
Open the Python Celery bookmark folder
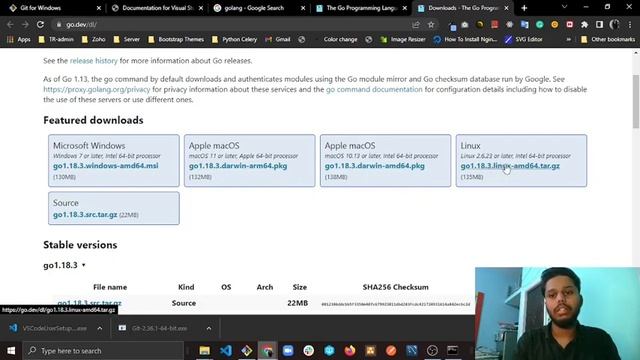235,39
